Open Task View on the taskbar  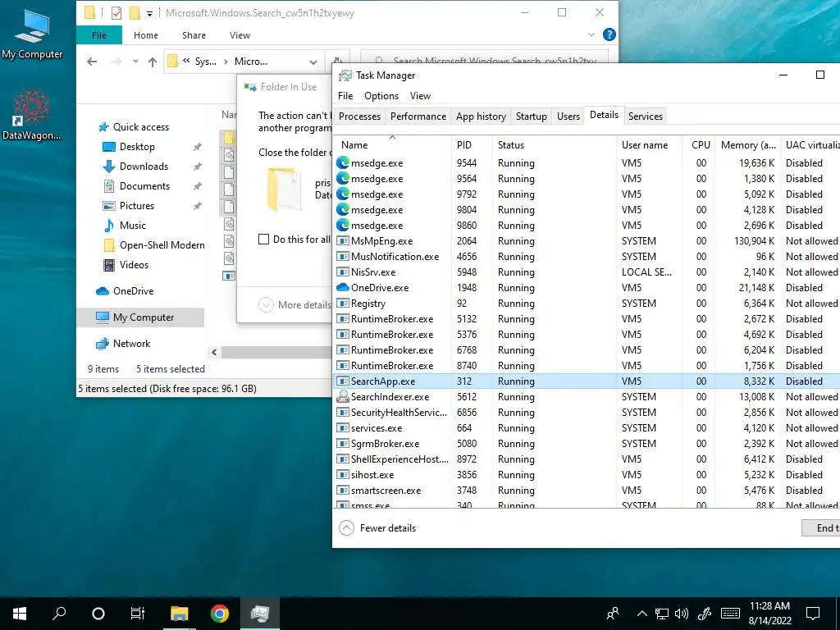pos(138,614)
